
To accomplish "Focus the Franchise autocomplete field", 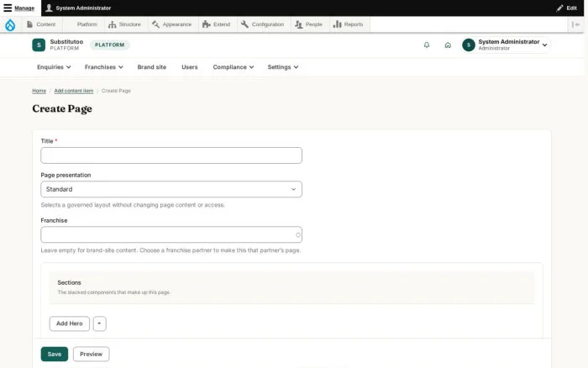I will 171,234.
